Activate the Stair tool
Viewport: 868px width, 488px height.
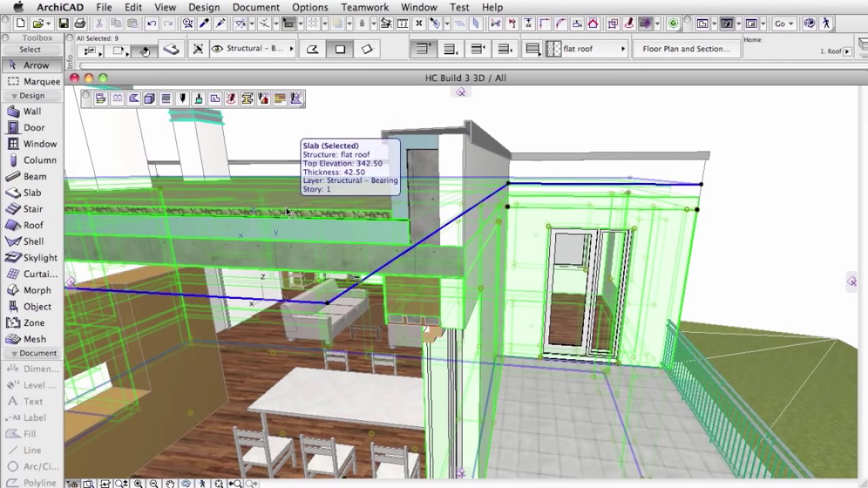[32, 209]
